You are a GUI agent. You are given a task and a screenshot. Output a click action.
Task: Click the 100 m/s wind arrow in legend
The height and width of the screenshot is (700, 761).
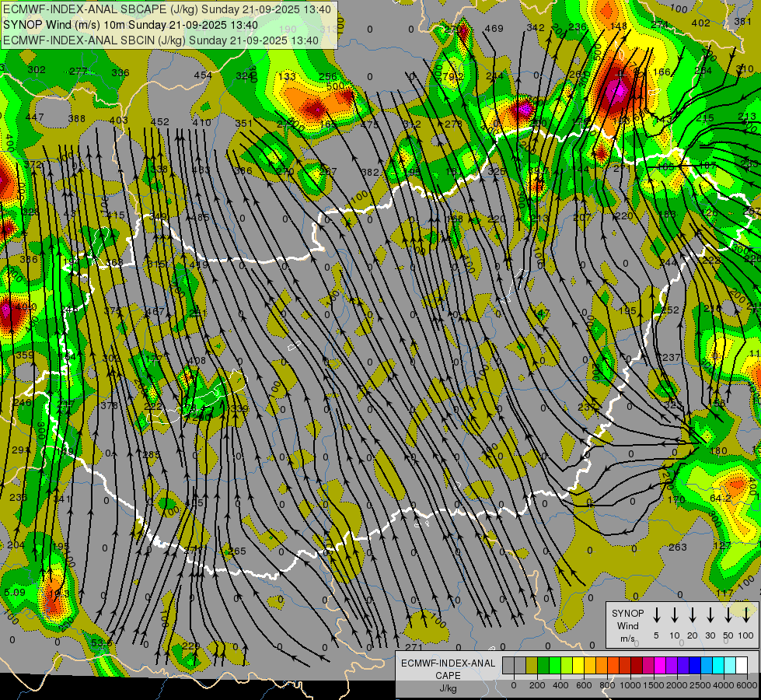coord(746,615)
